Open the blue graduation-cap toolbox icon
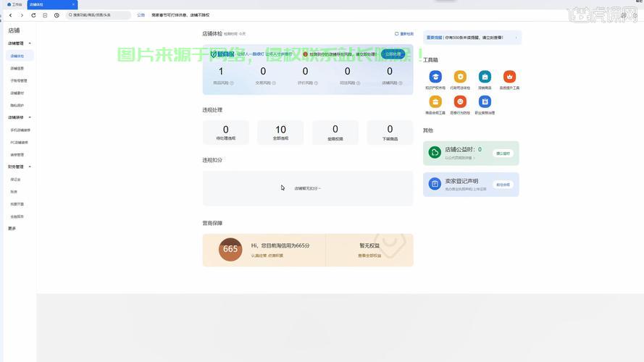The height and width of the screenshot is (362, 644). 435,77
